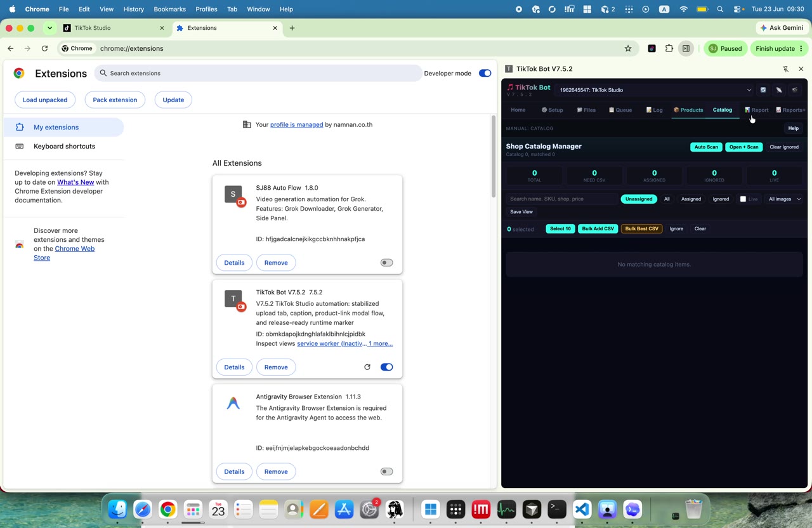Reload the current page
The height and width of the screenshot is (528, 812).
[x=44, y=48]
